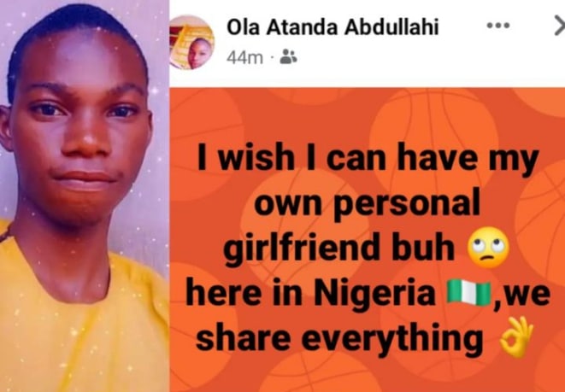Open the Ola Atanda Abdullahi profile name link
Image resolution: width=565 pixels, height=392 pixels.
332,26
